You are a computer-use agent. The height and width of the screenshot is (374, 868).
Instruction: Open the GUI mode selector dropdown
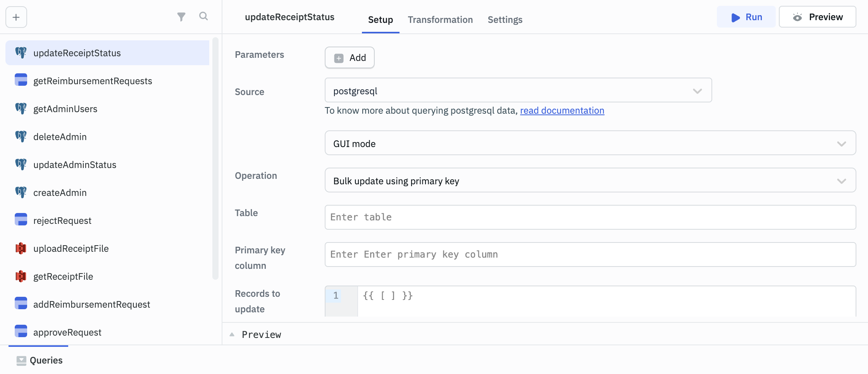click(x=590, y=143)
